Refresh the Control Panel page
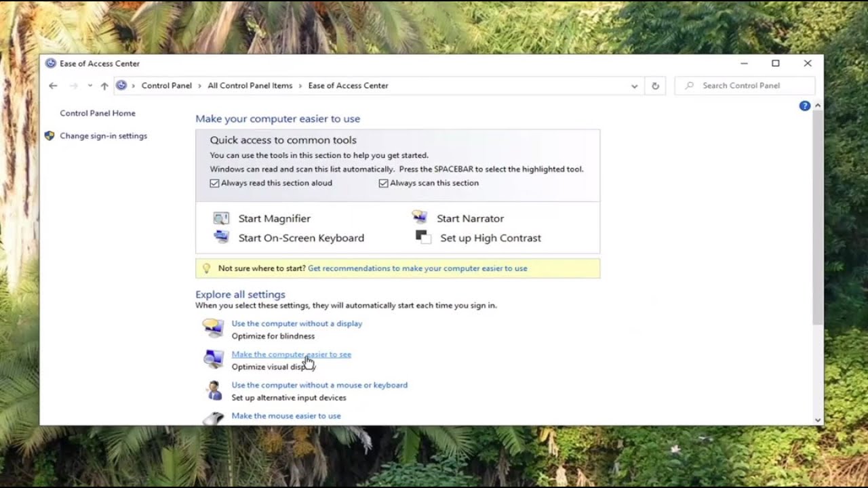868x488 pixels. [655, 86]
